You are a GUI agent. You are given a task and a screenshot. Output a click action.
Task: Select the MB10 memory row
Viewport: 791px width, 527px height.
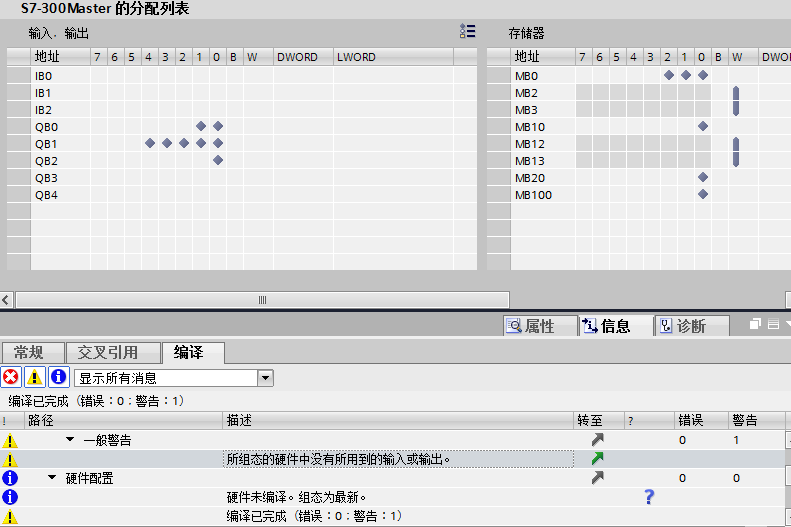pyautogui.click(x=639, y=127)
